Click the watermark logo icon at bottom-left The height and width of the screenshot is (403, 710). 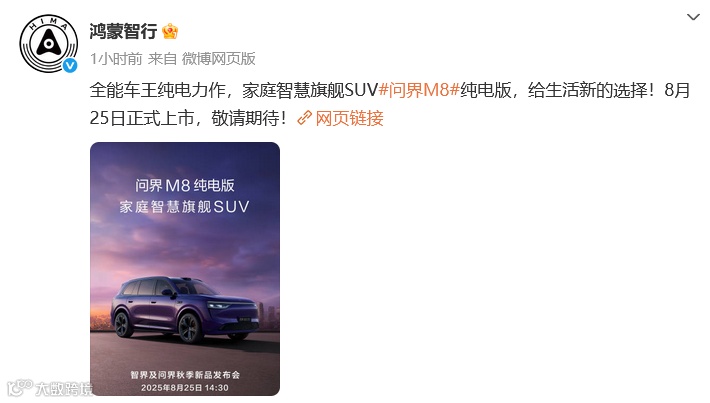tap(19, 387)
